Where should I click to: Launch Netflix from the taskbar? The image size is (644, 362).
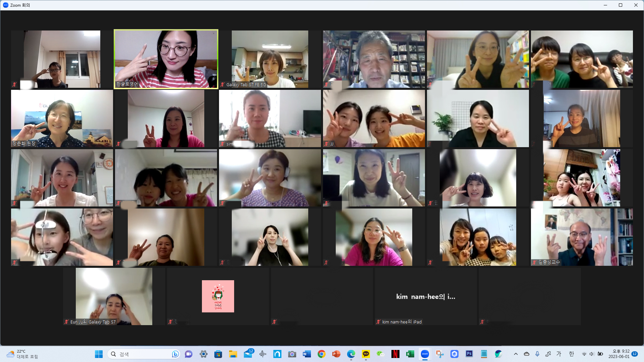coord(395,354)
